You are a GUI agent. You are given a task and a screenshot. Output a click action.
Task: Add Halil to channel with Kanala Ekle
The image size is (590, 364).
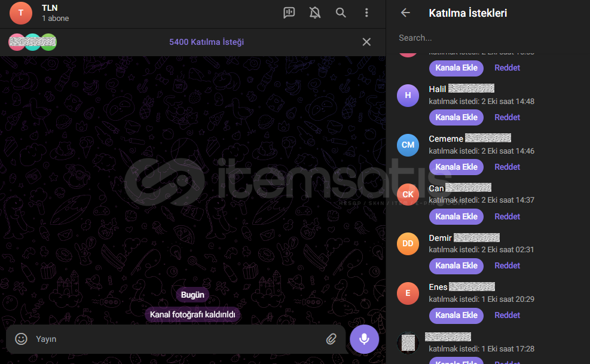(x=456, y=117)
